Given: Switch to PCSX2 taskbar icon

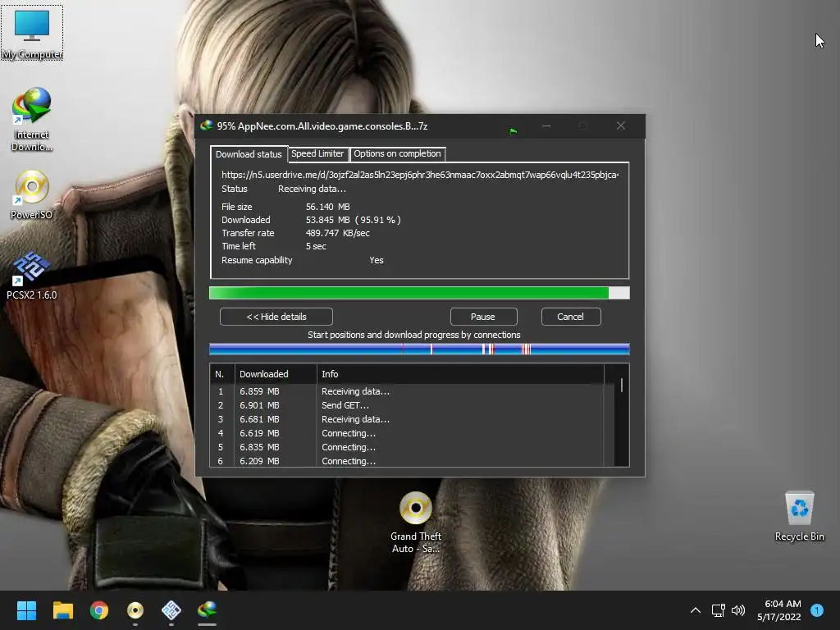Looking at the screenshot, I should click(x=171, y=610).
